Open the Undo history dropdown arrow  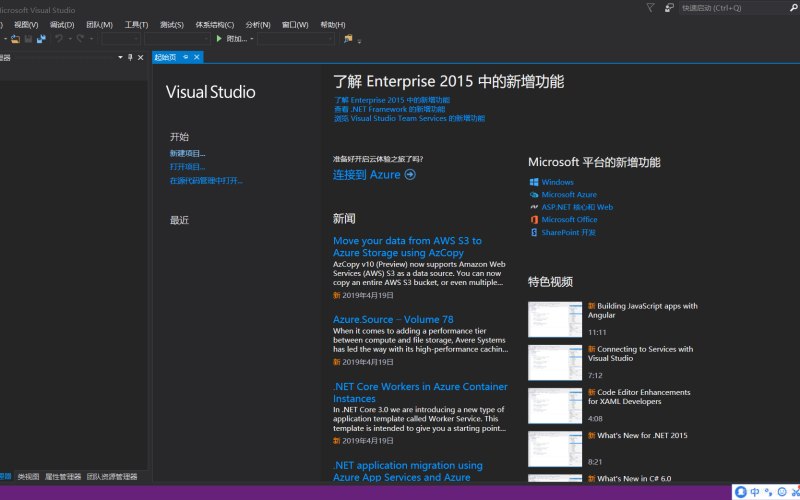click(70, 39)
